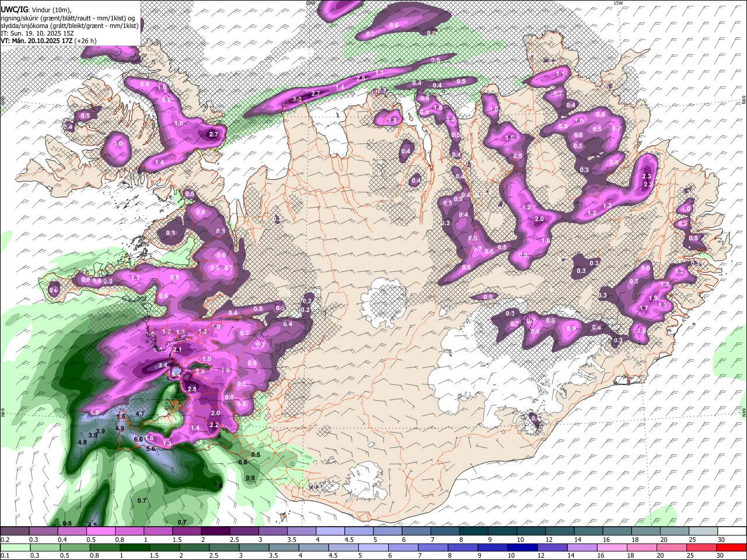Click the UWC/IG title label

[13, 8]
